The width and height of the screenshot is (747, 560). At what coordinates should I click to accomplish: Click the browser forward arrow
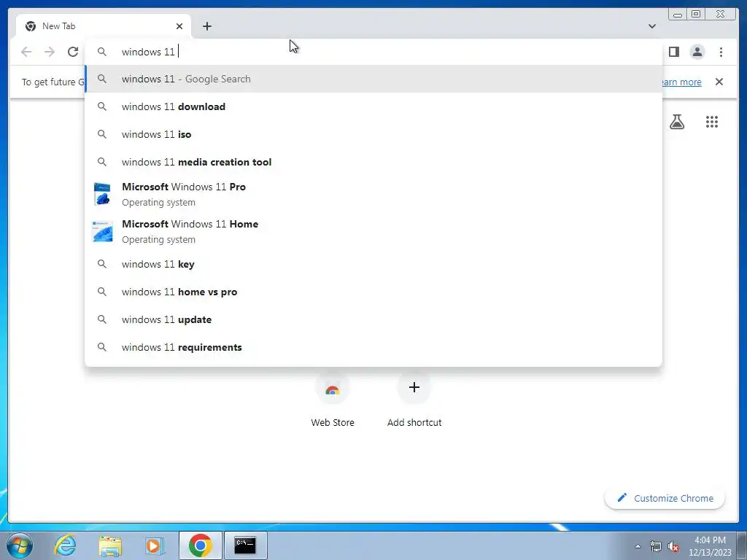click(50, 52)
